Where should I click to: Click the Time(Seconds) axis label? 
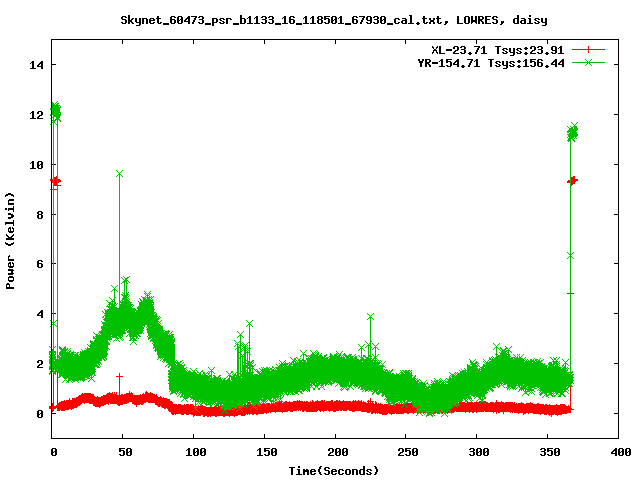[x=333, y=471]
